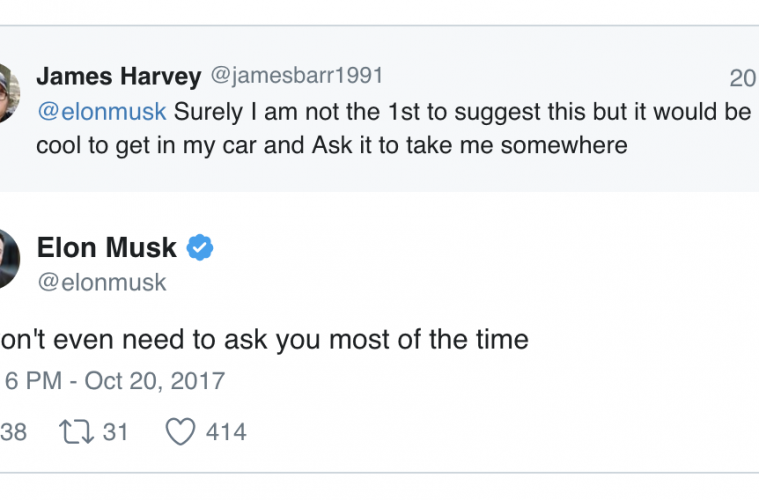Click the divider line below the tweet stats
759x500 pixels.
pos(380,472)
